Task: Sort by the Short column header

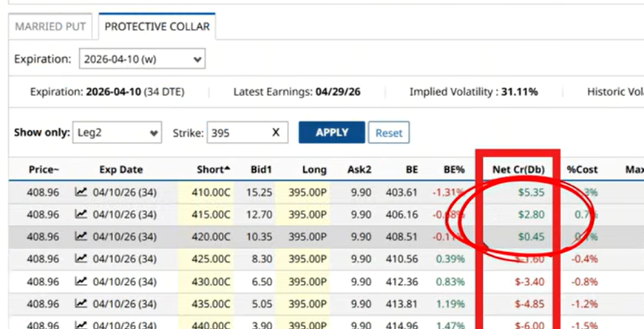Action: [214, 169]
